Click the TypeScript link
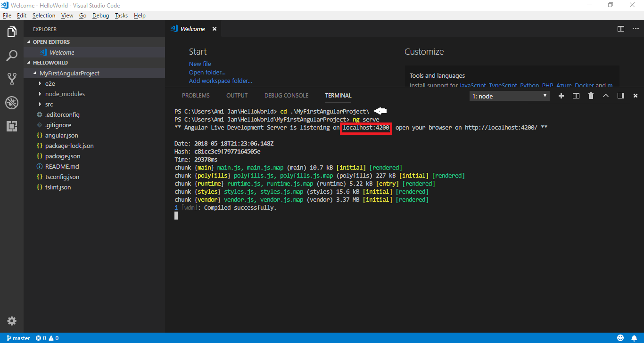This screenshot has height=343, width=644. [503, 85]
